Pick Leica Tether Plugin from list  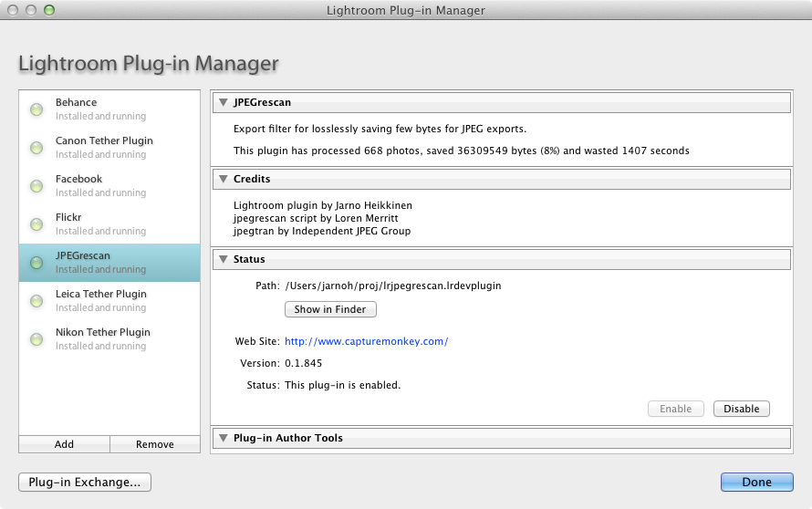pyautogui.click(x=109, y=301)
